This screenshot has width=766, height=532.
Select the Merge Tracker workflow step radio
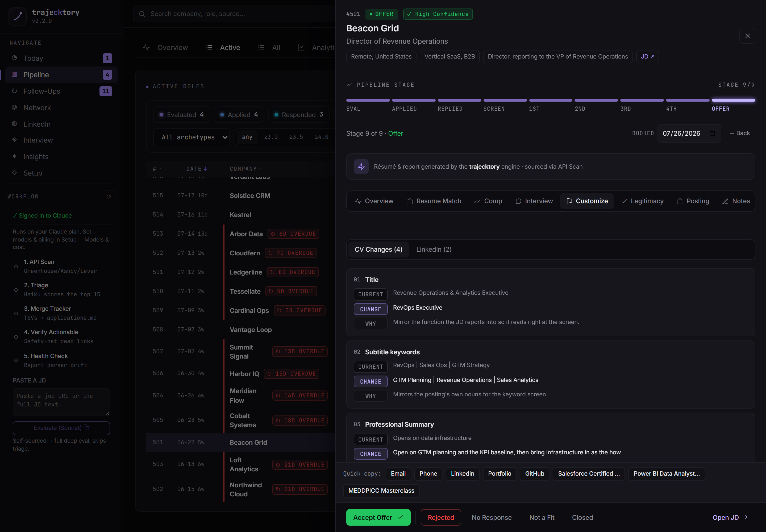point(16,313)
